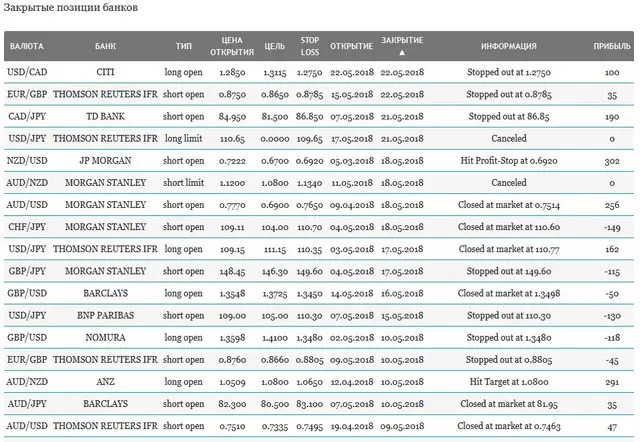The height and width of the screenshot is (442, 640).
Task: Click 'Closed at market at 0.7463'
Action: coord(509,426)
